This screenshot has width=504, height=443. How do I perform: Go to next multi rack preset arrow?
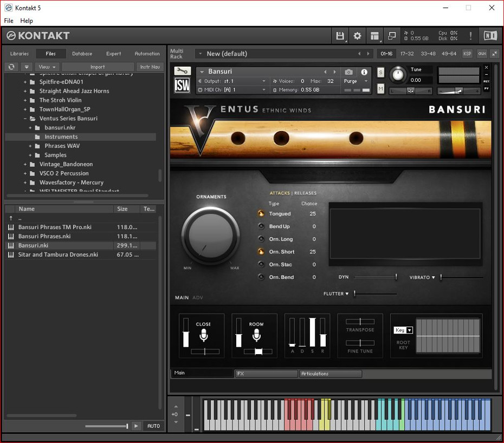[368, 54]
